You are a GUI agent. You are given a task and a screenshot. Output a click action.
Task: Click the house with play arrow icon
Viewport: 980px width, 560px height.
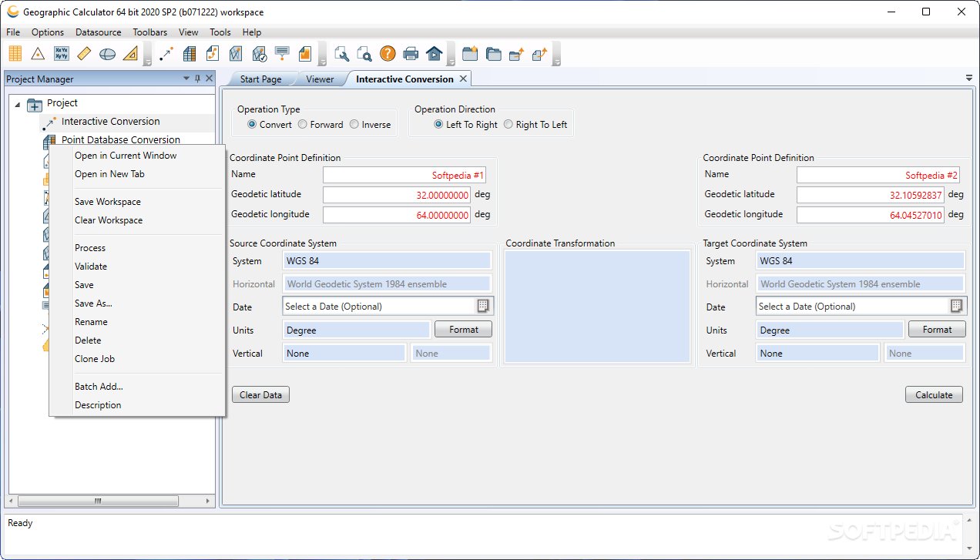tap(434, 53)
